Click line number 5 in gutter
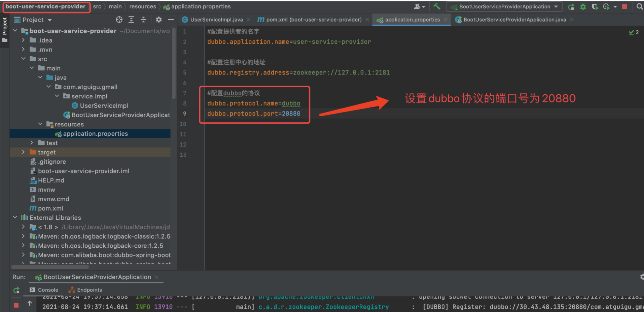 (184, 72)
